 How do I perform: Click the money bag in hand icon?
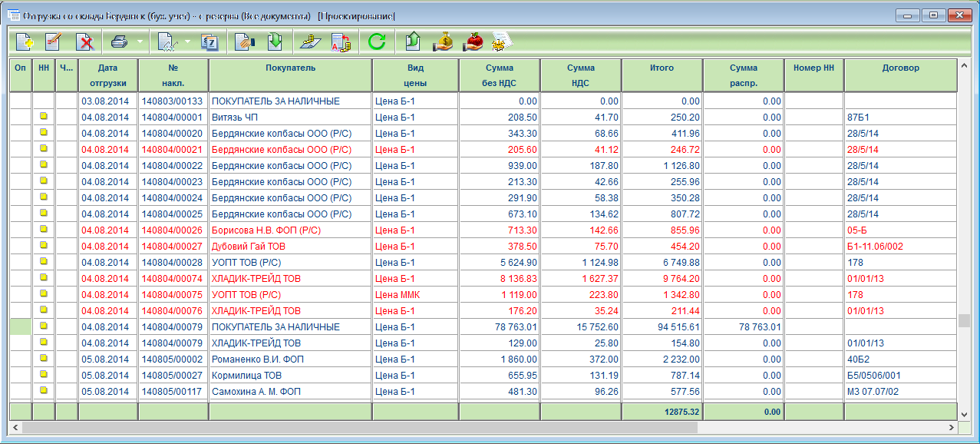pos(443,41)
